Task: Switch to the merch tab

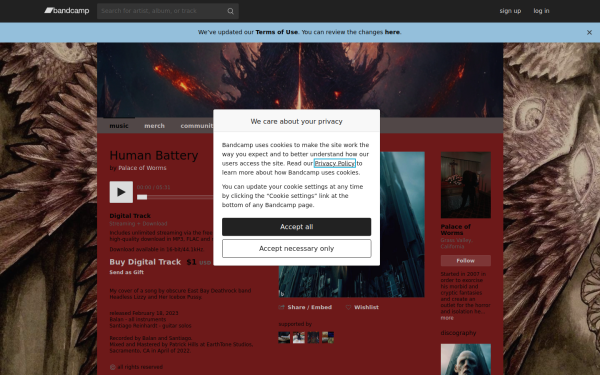Action: [154, 126]
